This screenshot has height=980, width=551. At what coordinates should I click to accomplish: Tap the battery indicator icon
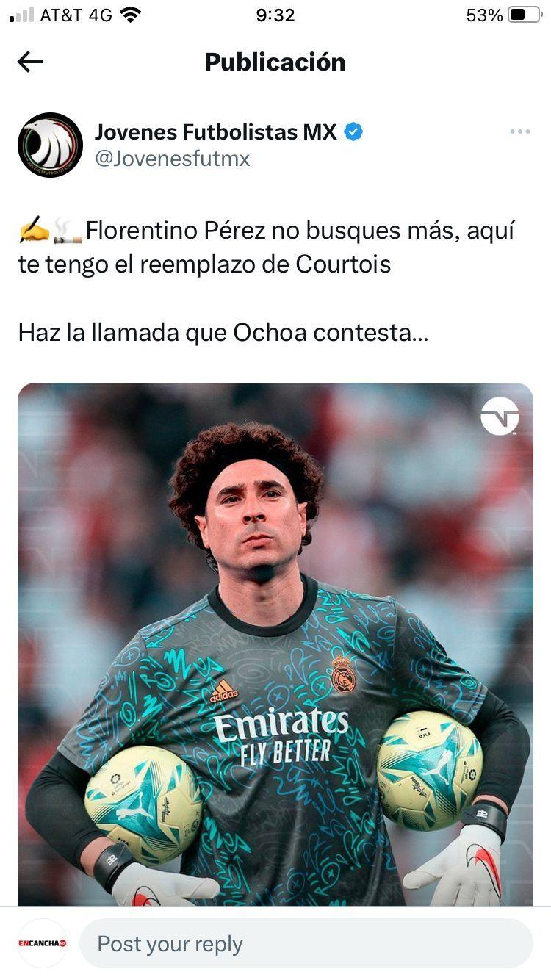(525, 15)
